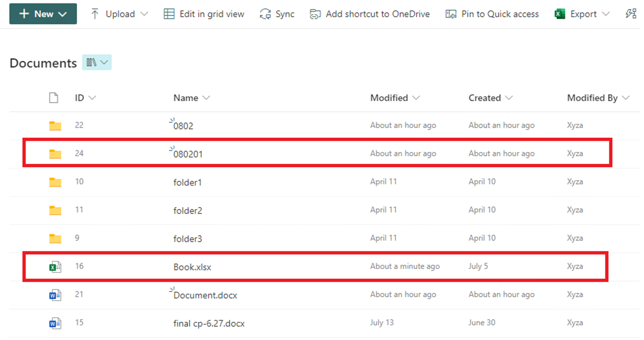The height and width of the screenshot is (340, 644).
Task: Click the Word icon beside Document.docx
Action: (55, 294)
